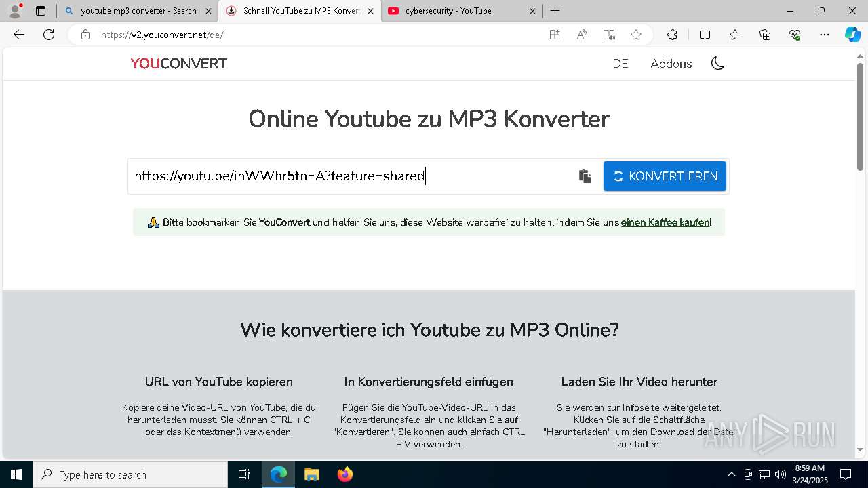
Task: Show hidden system tray icons
Action: point(731,474)
